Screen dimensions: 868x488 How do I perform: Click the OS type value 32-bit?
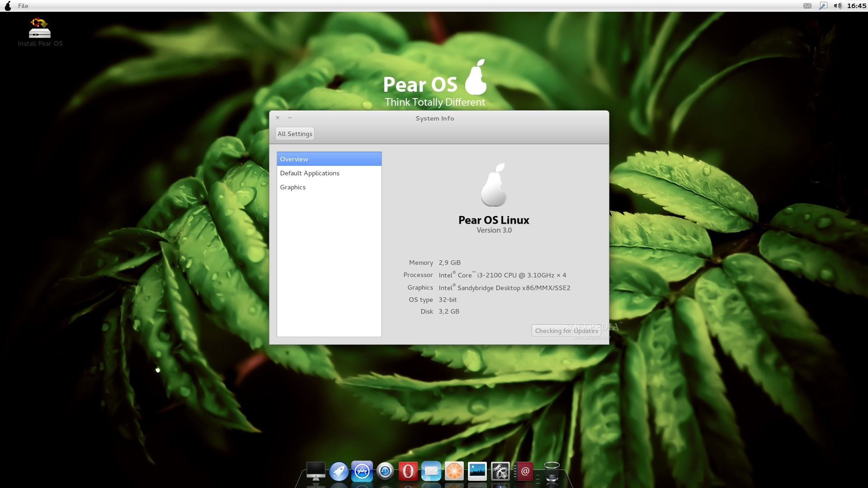(448, 300)
